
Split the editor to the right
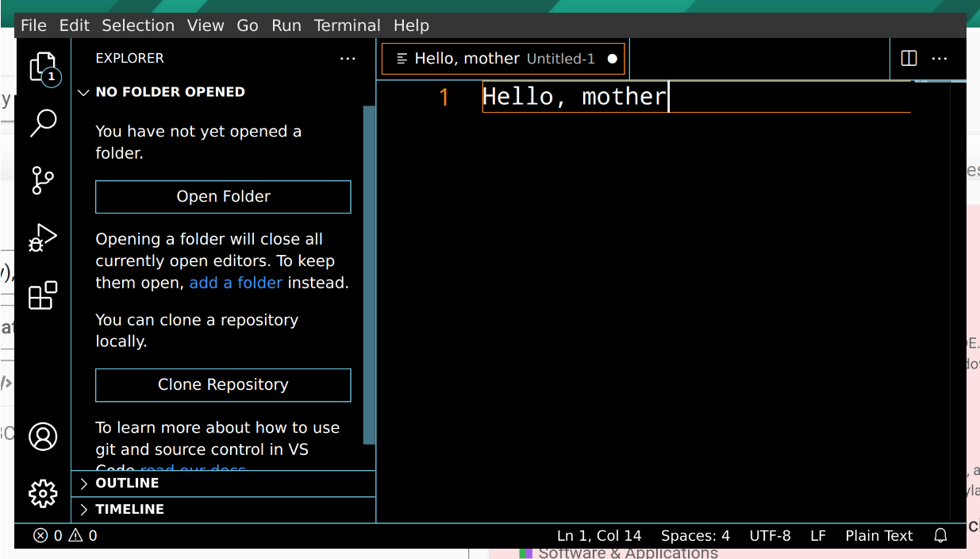click(x=909, y=59)
